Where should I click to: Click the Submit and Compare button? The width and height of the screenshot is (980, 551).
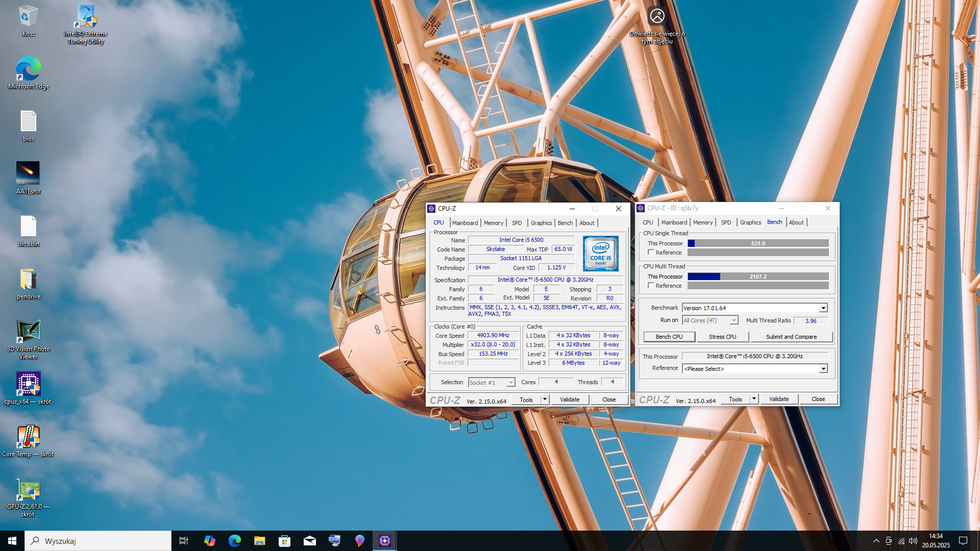(791, 337)
